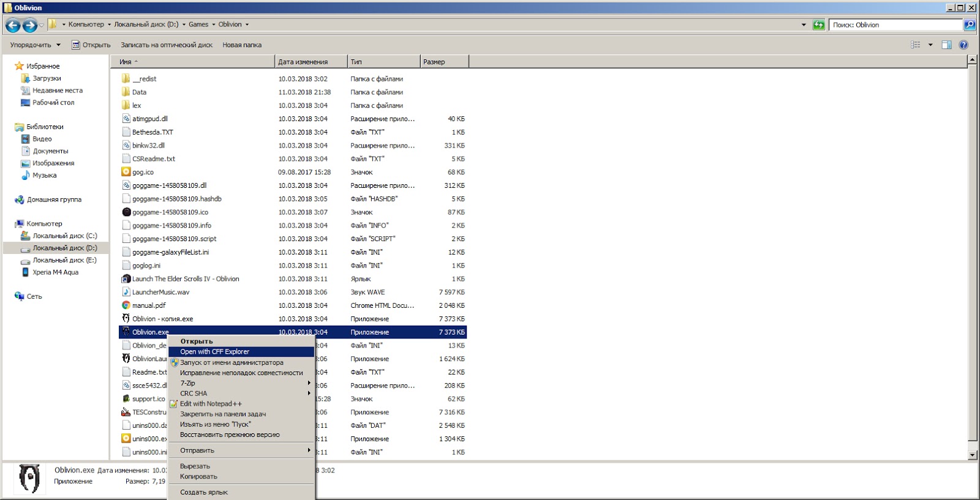980x500 pixels.
Task: Open the Help question mark icon
Action: 963,45
